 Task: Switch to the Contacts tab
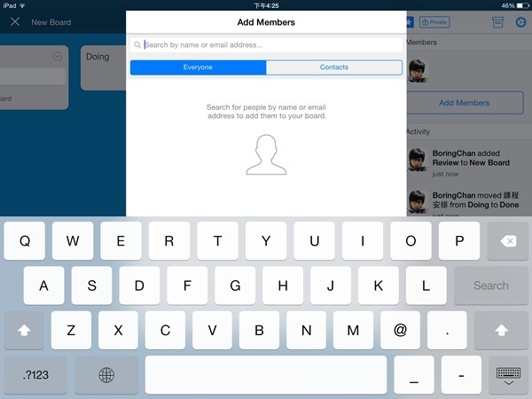pos(334,67)
